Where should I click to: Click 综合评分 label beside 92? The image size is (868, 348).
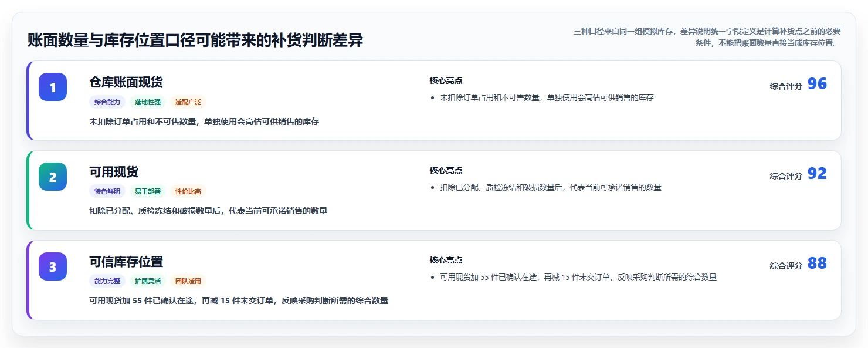(786, 176)
